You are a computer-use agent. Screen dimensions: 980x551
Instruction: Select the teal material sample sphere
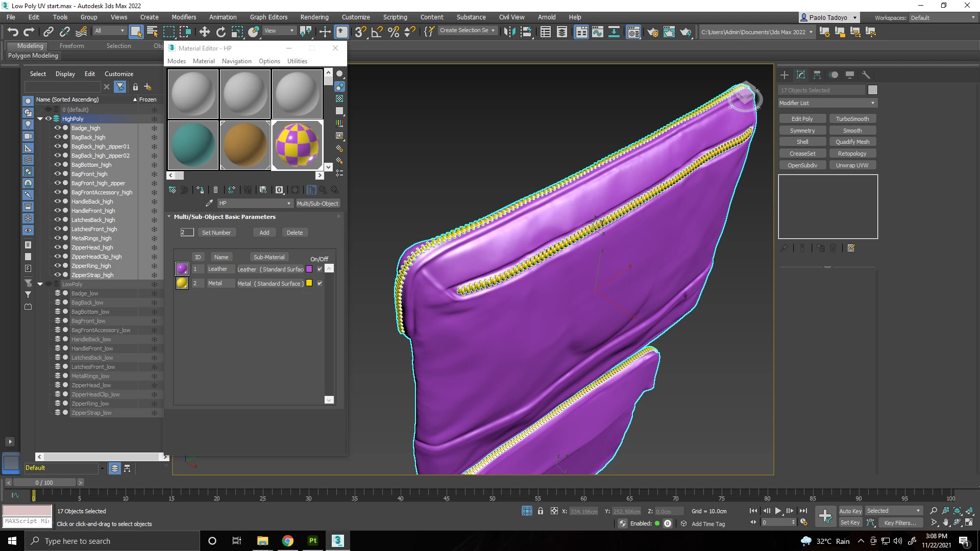point(193,145)
